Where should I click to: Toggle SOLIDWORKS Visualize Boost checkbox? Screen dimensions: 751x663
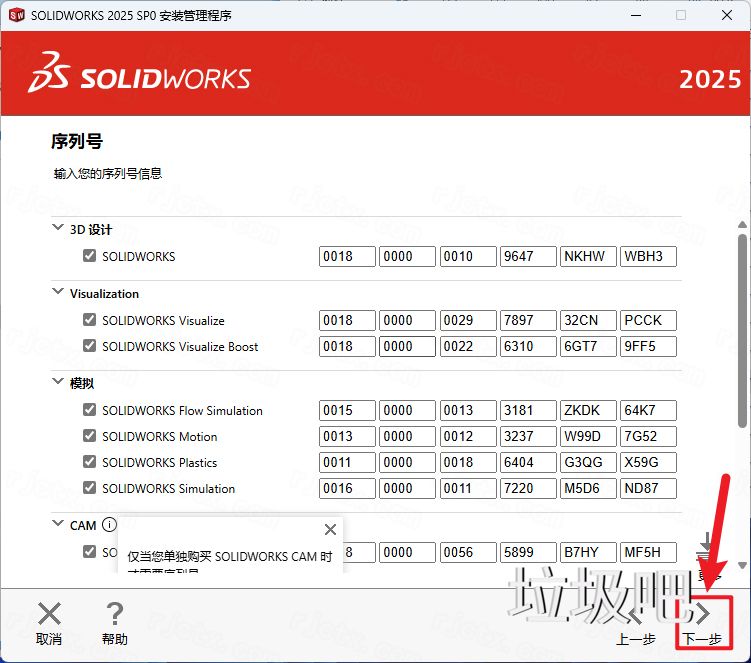89,345
